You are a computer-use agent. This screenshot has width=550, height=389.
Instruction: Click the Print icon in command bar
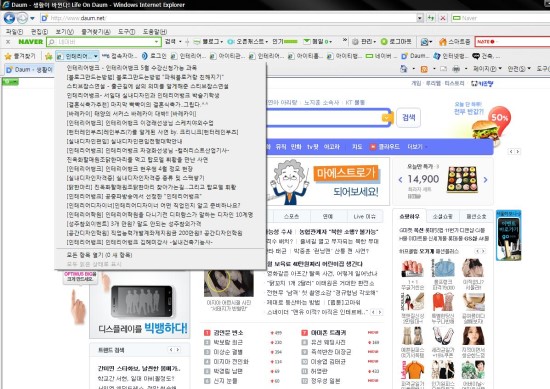pyautogui.click(x=456, y=69)
